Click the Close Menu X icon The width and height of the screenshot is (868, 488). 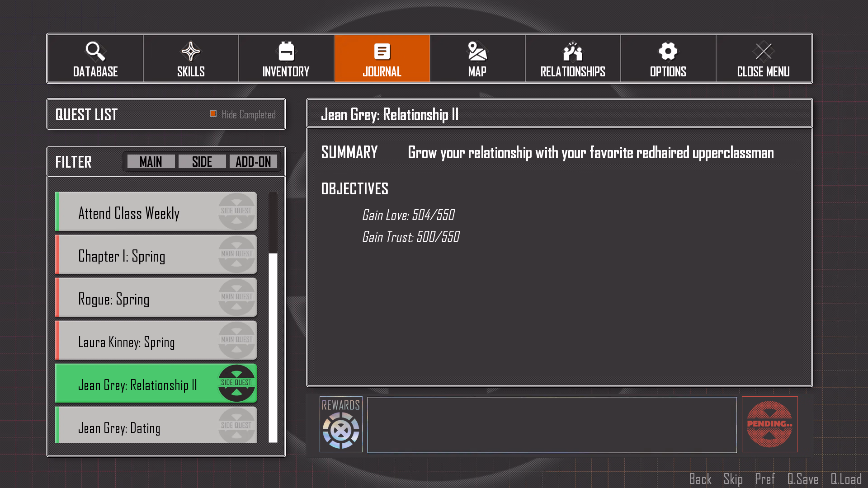pyautogui.click(x=764, y=52)
